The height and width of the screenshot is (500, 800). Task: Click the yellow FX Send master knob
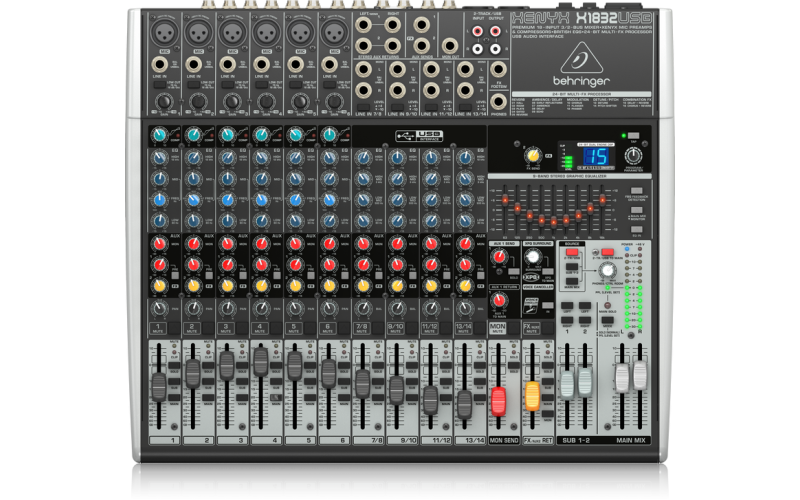[533, 155]
